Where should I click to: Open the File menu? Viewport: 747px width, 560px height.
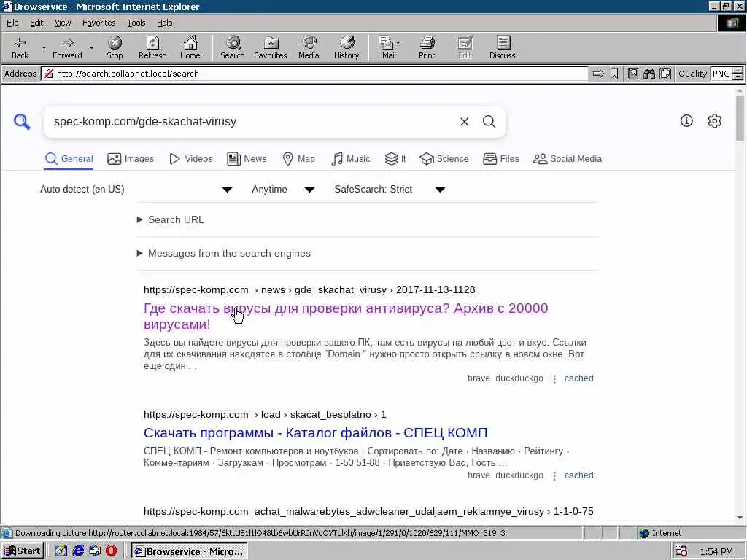click(x=12, y=23)
